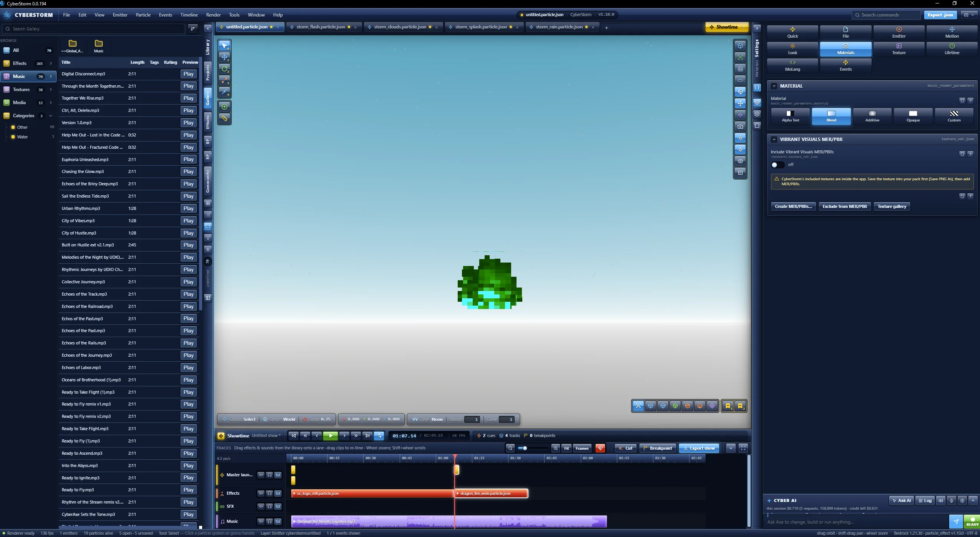980x537 pixels.
Task: Mute the Music track
Action: 261,521
